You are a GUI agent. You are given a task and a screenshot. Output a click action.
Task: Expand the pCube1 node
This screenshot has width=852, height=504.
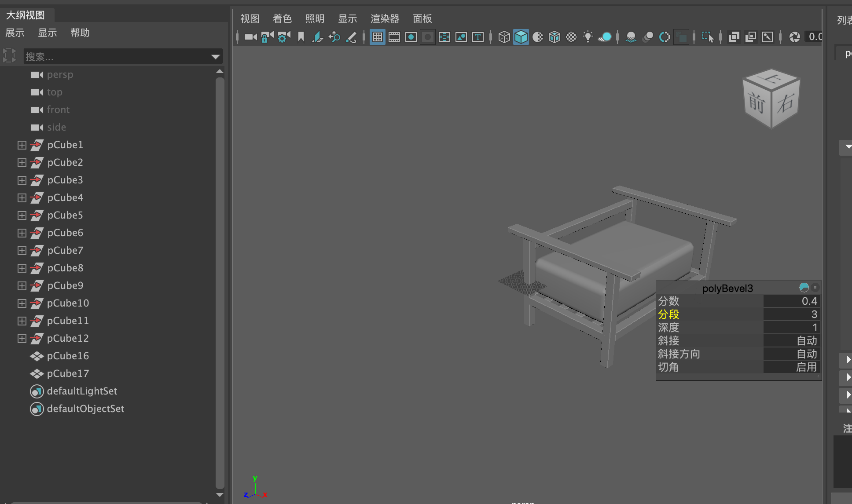[22, 145]
